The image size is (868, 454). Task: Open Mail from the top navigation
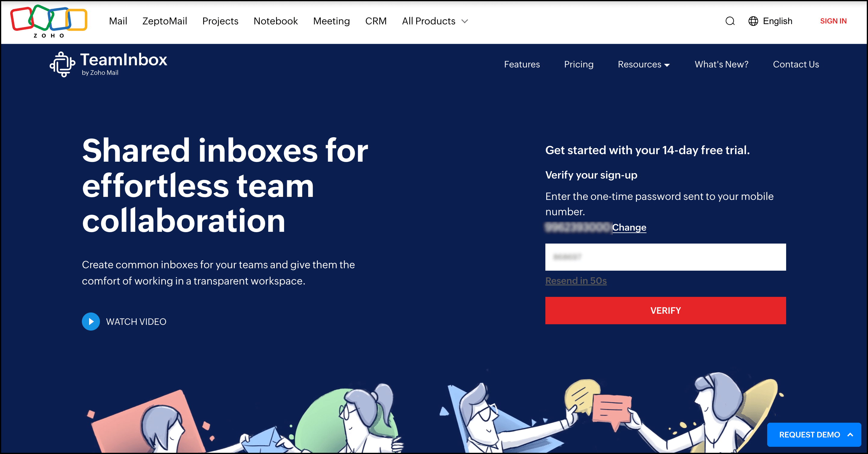tap(118, 21)
